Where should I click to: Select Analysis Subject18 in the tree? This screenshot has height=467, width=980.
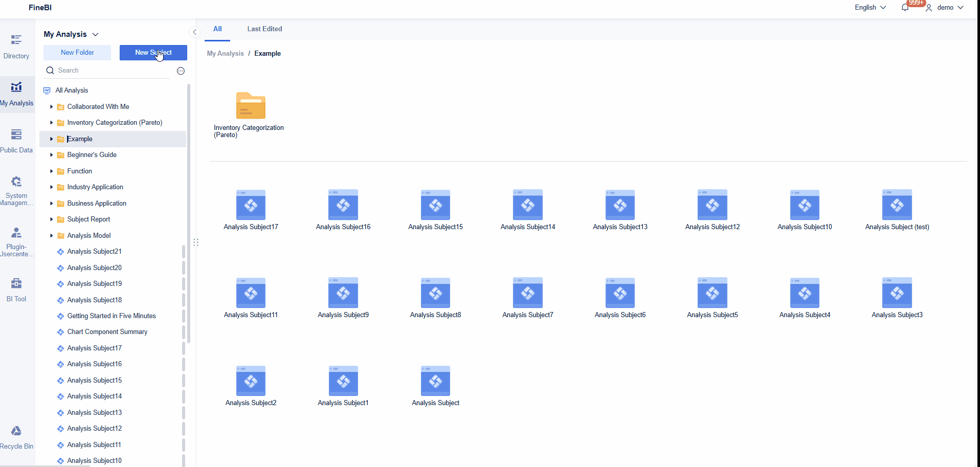[94, 300]
